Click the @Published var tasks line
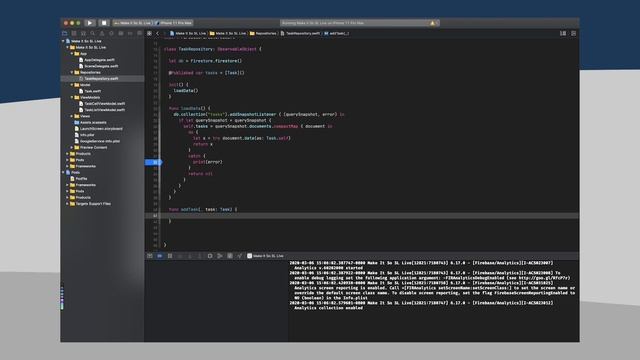The image size is (640, 360). coord(207,73)
